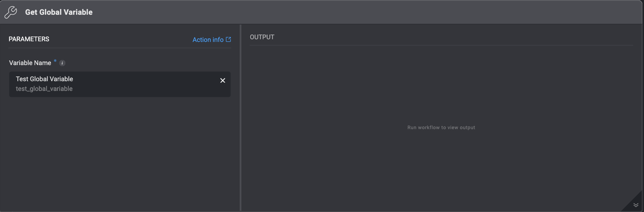The image size is (644, 212).
Task: Select the Test Global Variable field
Action: pyautogui.click(x=120, y=84)
